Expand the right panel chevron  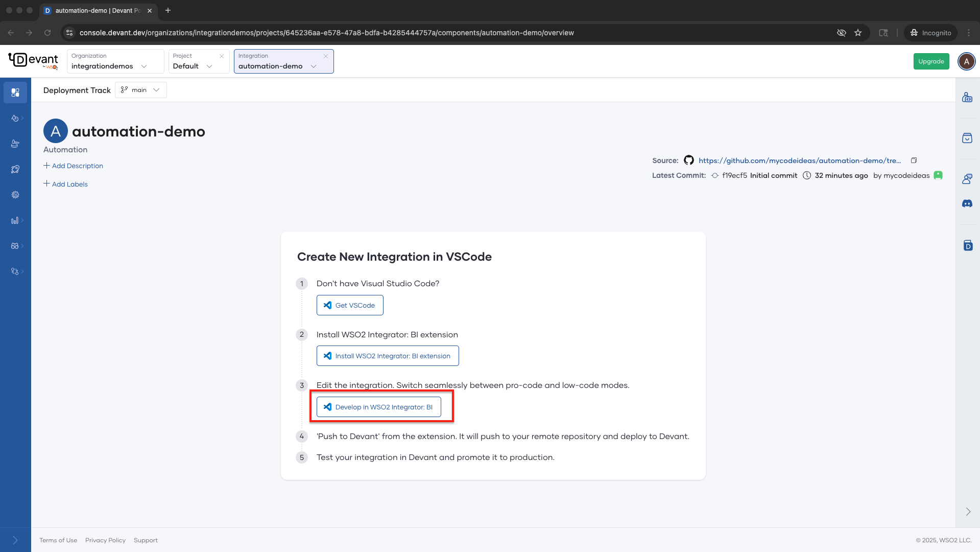(968, 512)
